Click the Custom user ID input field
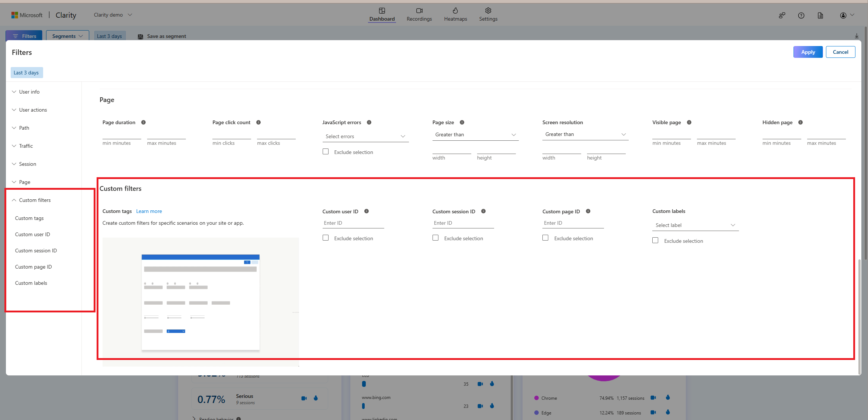Viewport: 868px width, 420px height. point(353,223)
